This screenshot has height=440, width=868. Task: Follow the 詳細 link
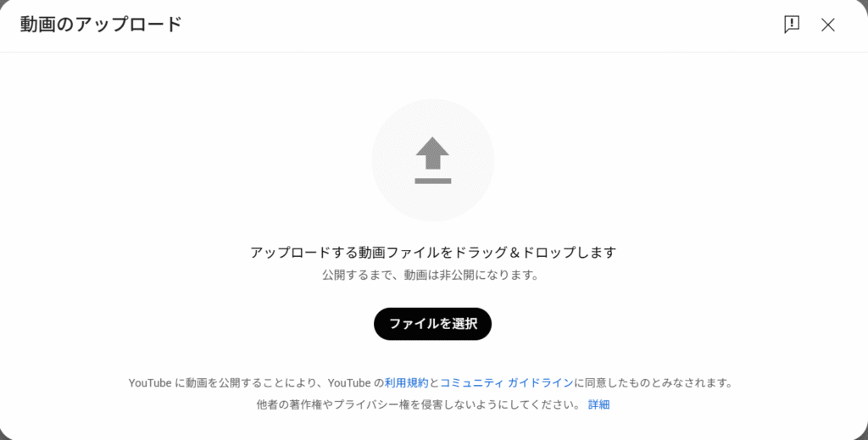[598, 404]
